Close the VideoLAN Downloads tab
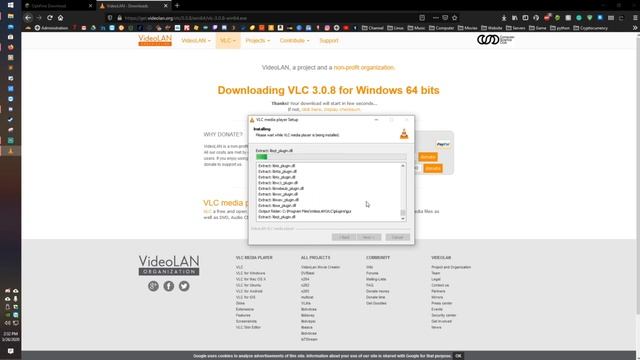This screenshot has height=360, width=640. (x=166, y=6)
